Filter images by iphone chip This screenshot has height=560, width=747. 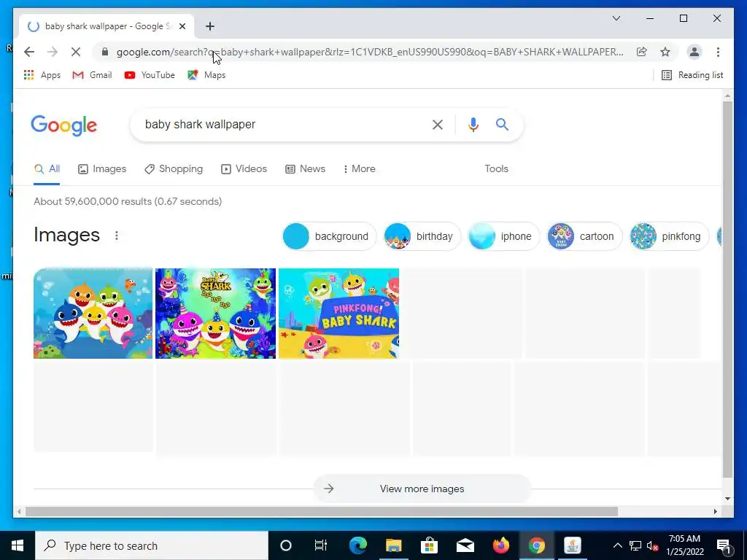click(x=503, y=236)
